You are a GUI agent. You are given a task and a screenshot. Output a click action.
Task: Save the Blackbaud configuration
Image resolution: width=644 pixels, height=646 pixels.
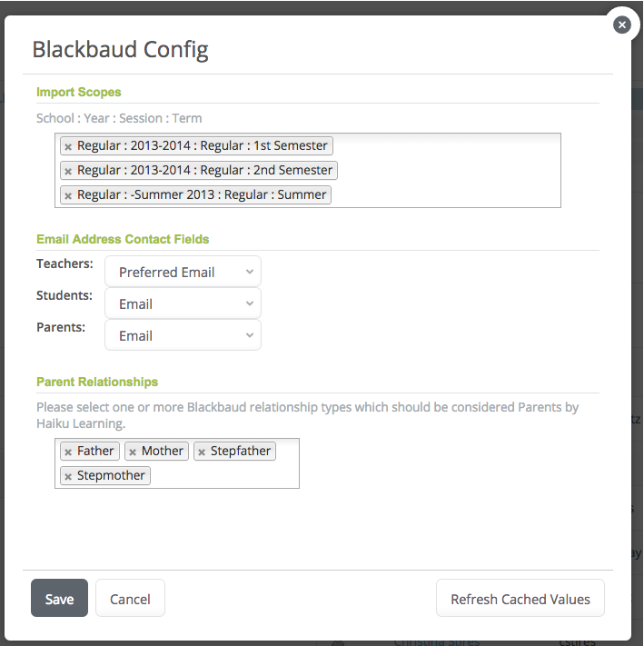coord(59,599)
